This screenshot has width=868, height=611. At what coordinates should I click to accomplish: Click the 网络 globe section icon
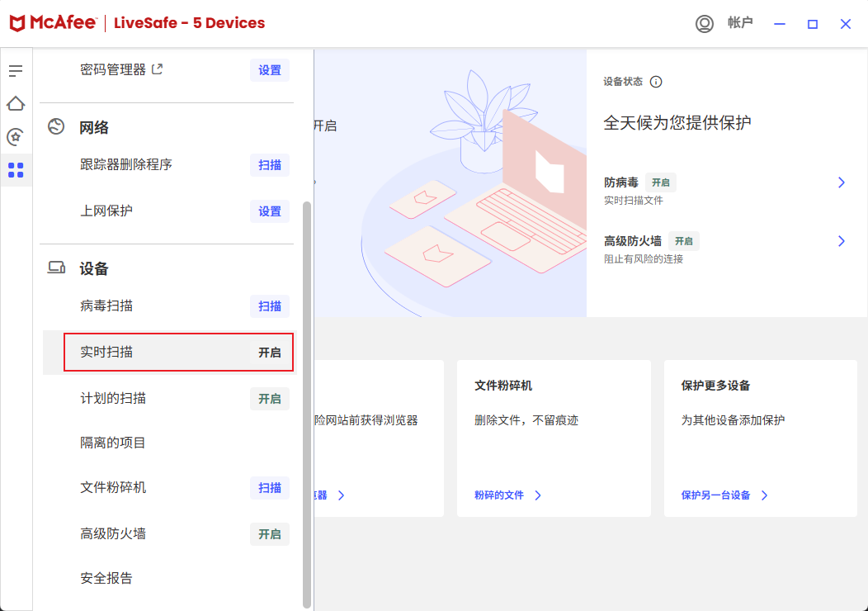point(56,127)
